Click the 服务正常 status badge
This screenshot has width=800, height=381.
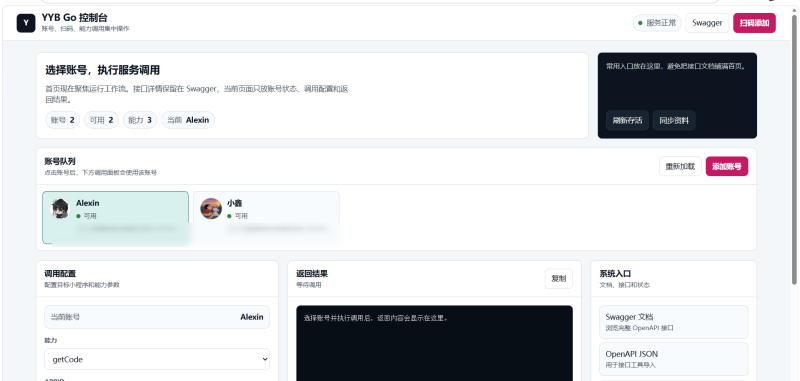click(x=657, y=23)
